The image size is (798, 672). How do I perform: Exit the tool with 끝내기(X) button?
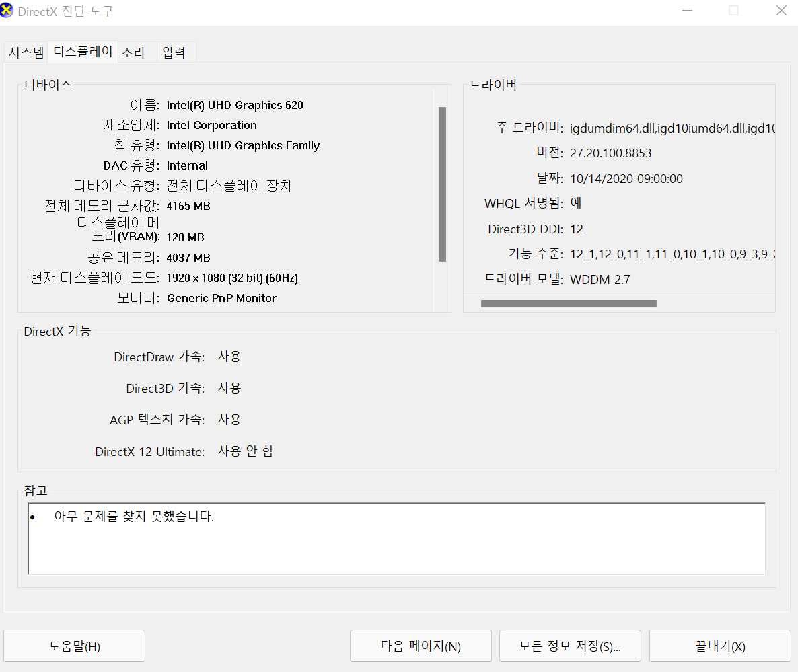[x=720, y=646]
